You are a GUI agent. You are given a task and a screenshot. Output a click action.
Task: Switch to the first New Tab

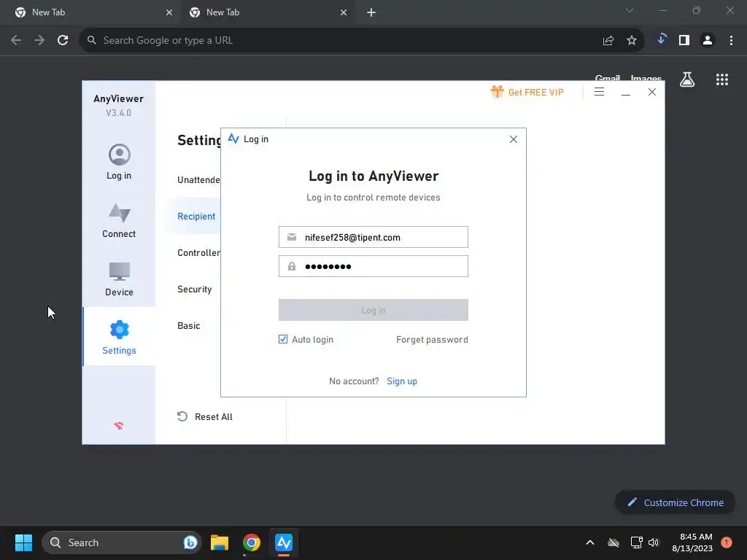pos(90,12)
